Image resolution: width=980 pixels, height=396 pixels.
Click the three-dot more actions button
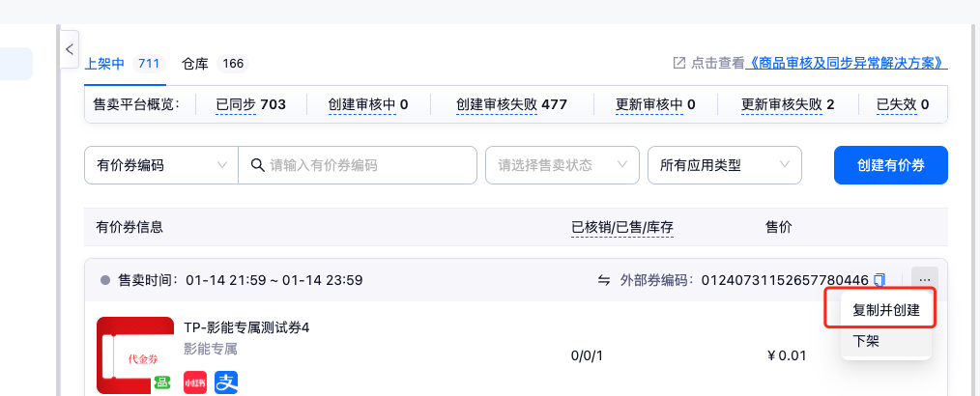(924, 280)
